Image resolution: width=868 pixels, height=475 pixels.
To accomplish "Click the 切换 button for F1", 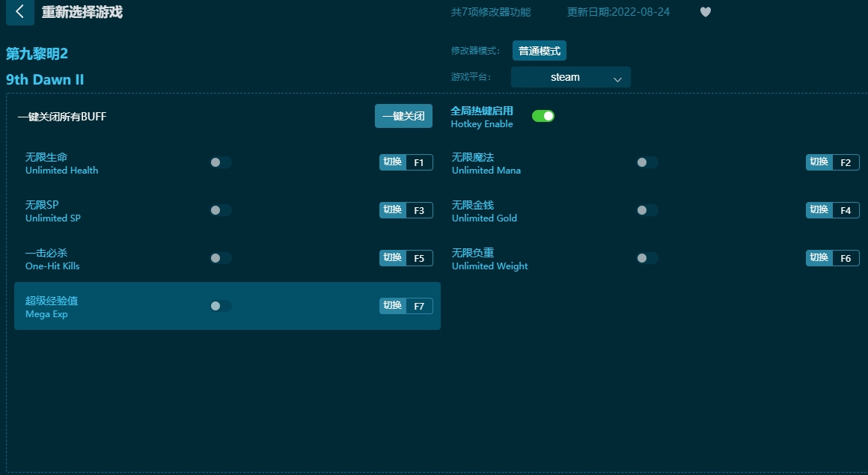I will click(x=393, y=162).
